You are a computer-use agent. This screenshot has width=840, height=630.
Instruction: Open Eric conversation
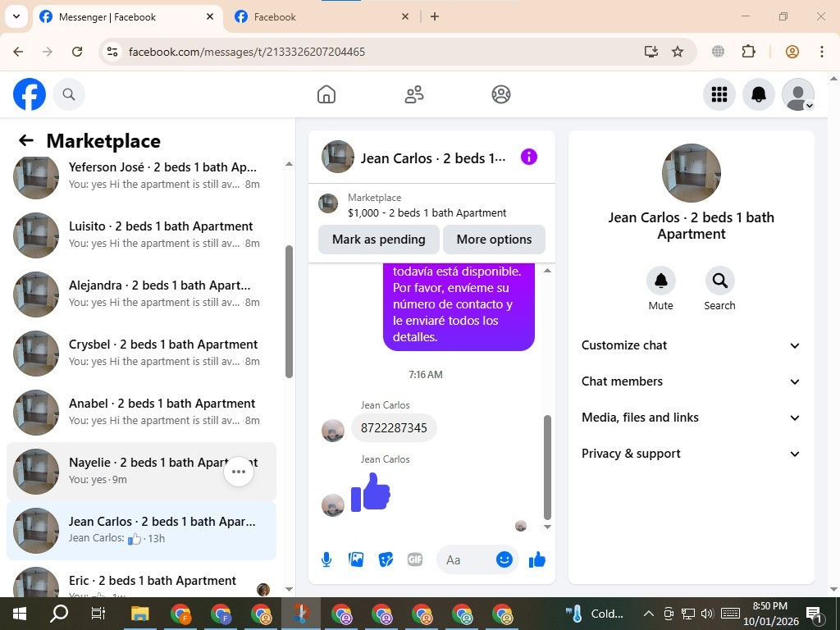coord(141,582)
